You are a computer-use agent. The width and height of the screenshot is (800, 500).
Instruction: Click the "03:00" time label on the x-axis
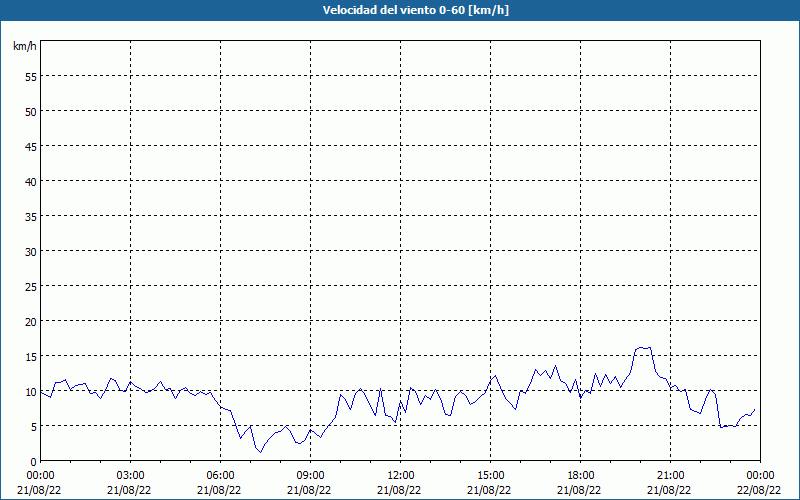tap(131, 476)
